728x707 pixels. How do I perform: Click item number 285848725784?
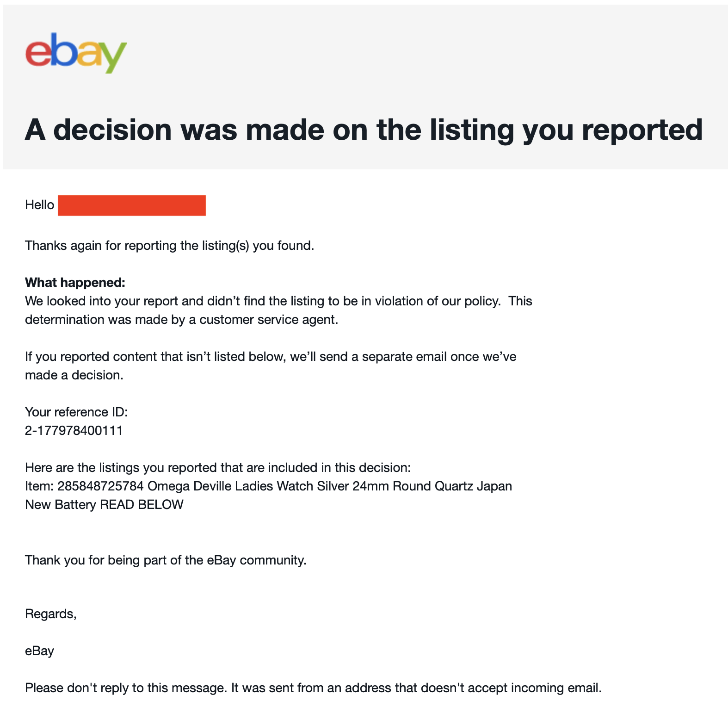(x=100, y=486)
